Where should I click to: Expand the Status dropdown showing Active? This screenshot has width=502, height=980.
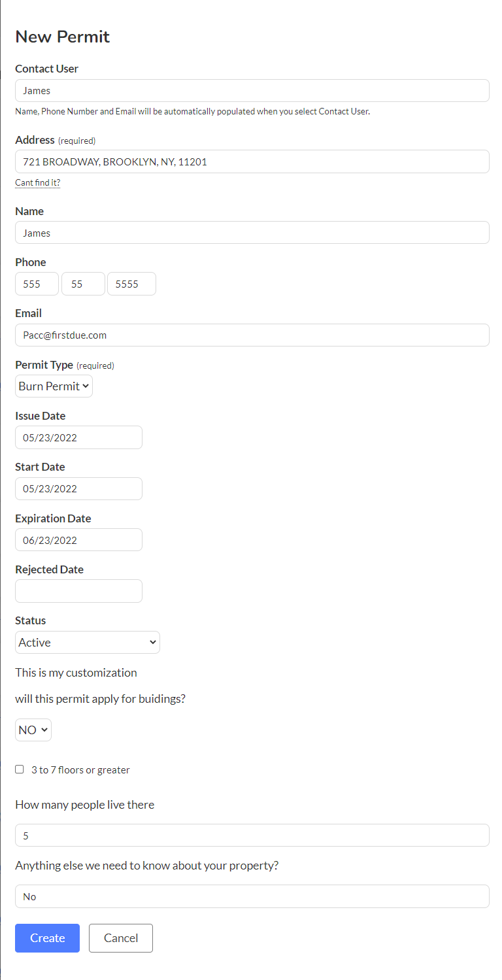coord(88,642)
